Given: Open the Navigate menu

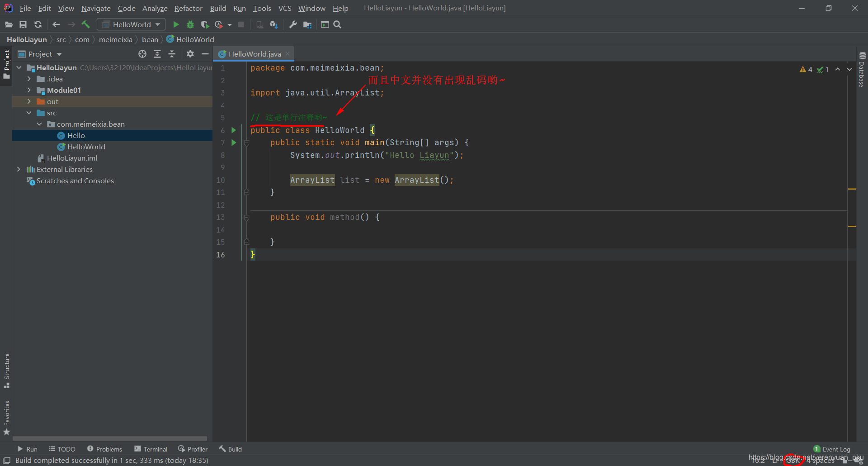Looking at the screenshot, I should [96, 8].
